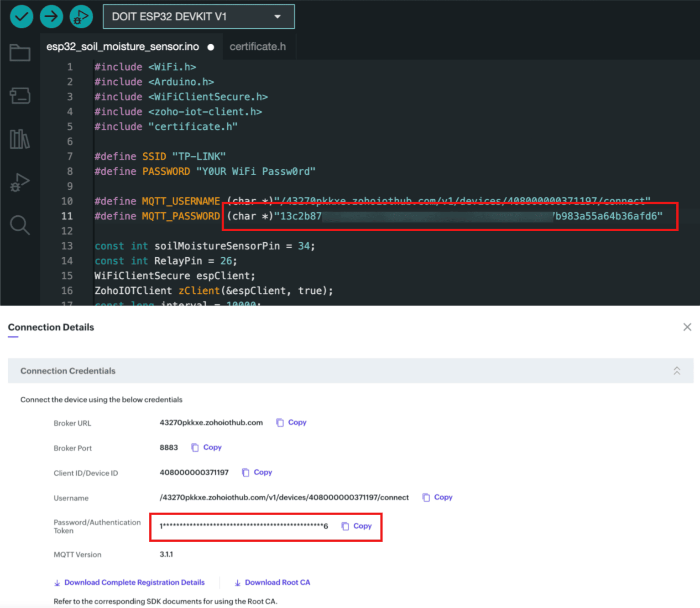This screenshot has height=608, width=700.
Task: Copy the Username value
Action: click(437, 497)
